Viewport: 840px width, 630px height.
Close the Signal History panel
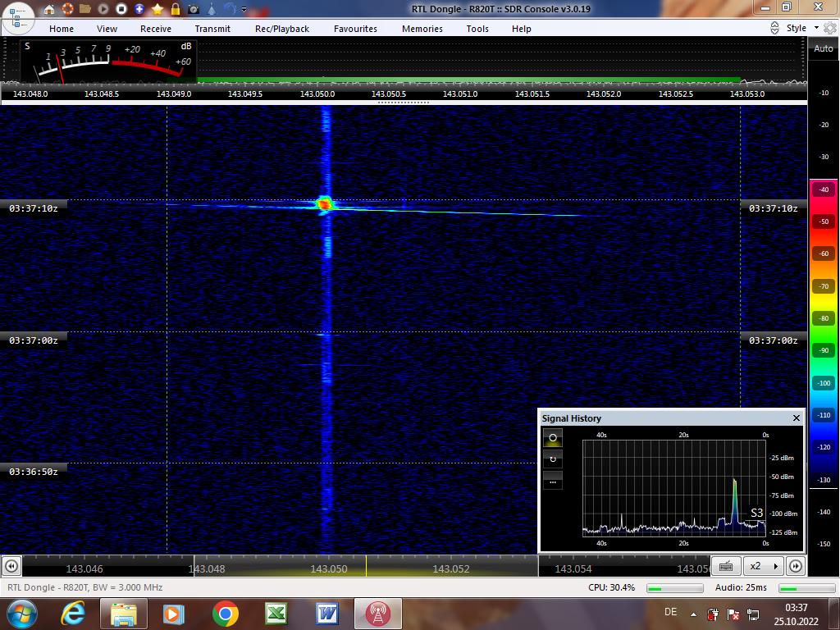coord(796,418)
